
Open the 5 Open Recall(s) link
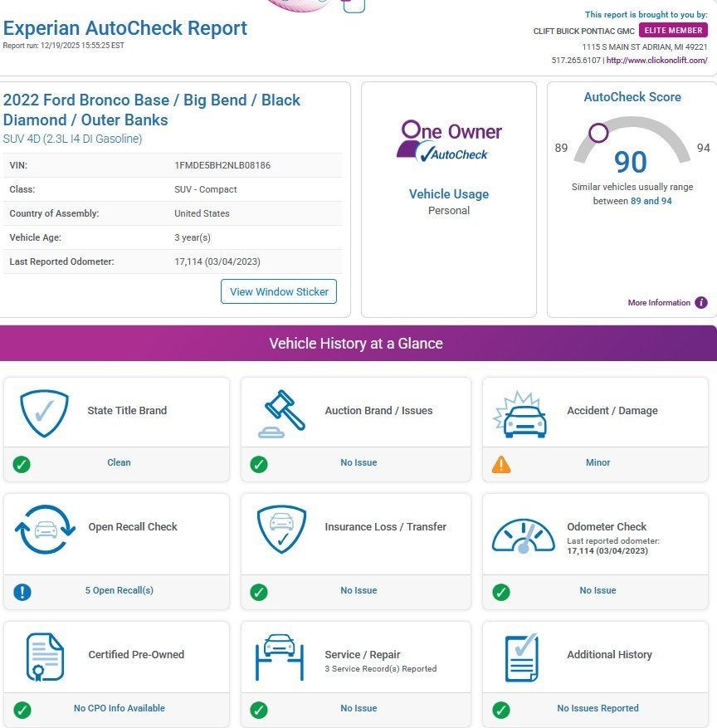pyautogui.click(x=119, y=591)
